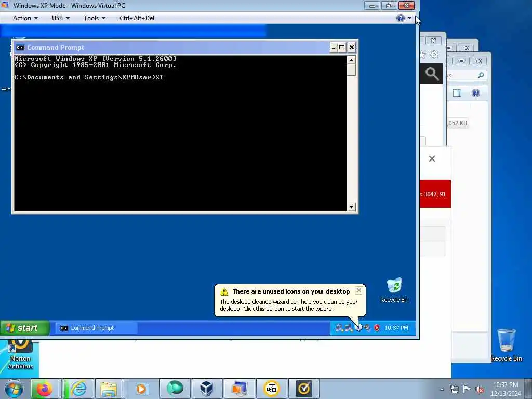532x399 pixels.
Task: Click the network tray icon on Windows 7
Action: click(454, 390)
